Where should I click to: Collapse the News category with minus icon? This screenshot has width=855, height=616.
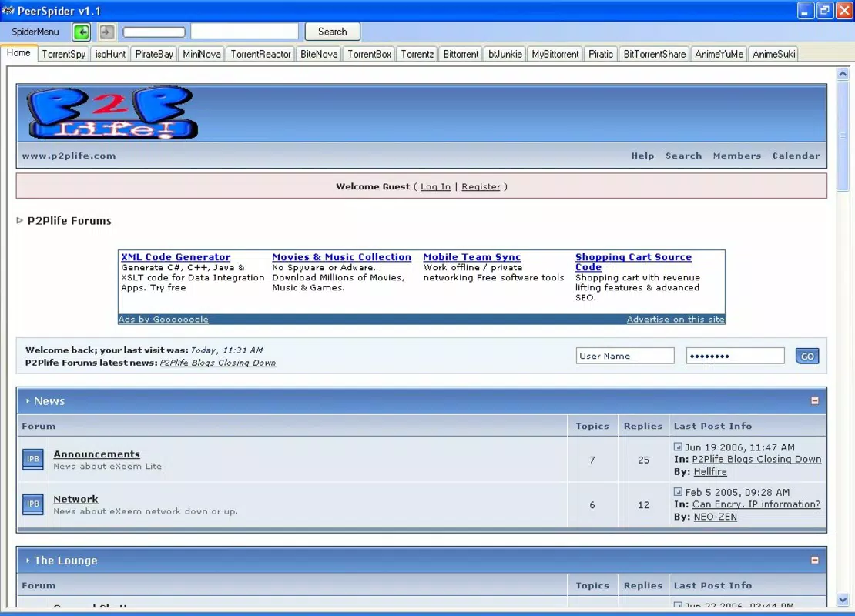click(815, 400)
